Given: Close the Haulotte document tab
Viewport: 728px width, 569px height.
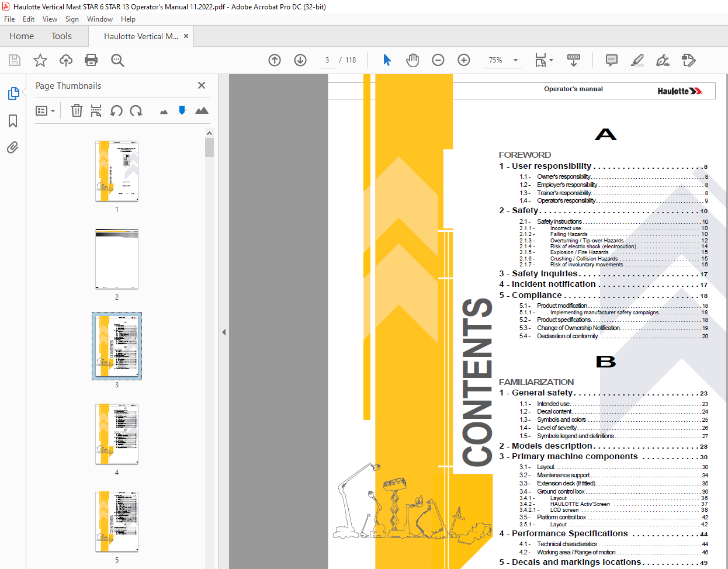Looking at the screenshot, I should tap(186, 36).
